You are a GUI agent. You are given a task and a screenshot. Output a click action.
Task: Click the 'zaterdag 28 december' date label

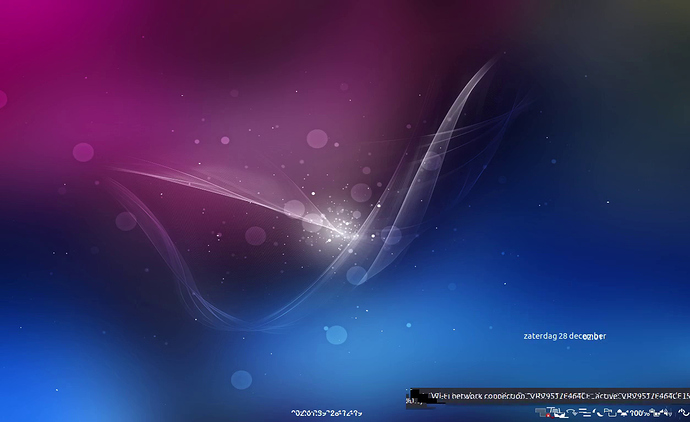[x=565, y=336]
